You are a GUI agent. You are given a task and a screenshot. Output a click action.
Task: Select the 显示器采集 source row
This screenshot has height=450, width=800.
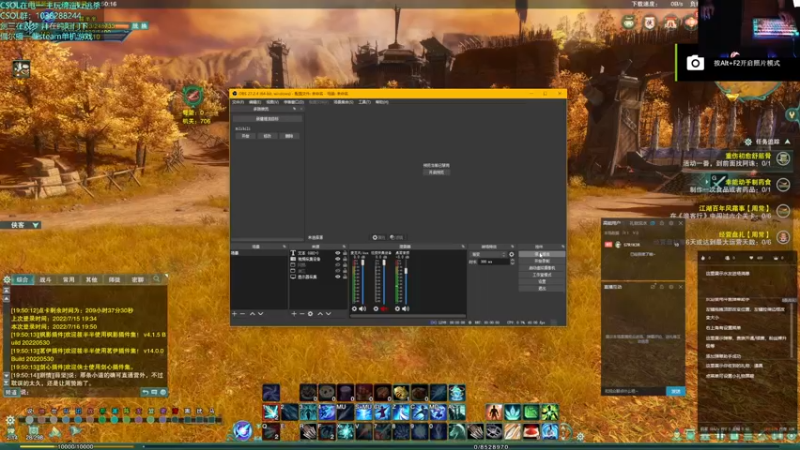[x=318, y=277]
